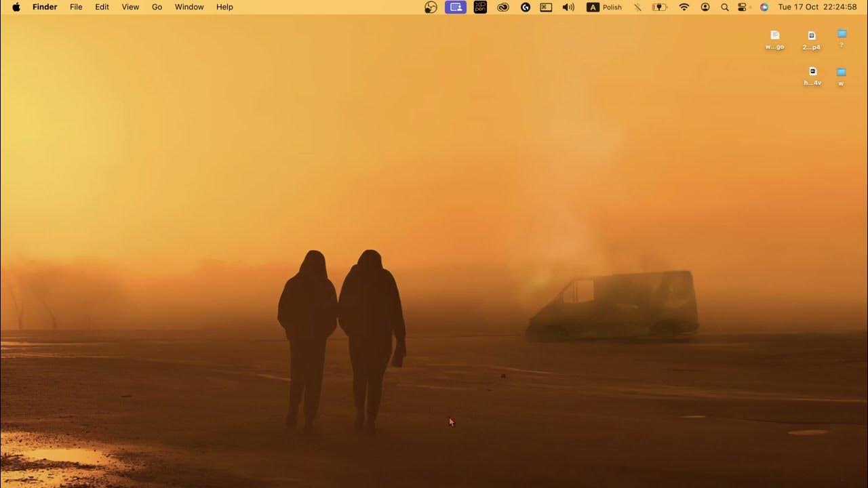This screenshot has height=488, width=868.
Task: Open the Adobe Creative Cloud menu bar icon
Action: coord(502,7)
